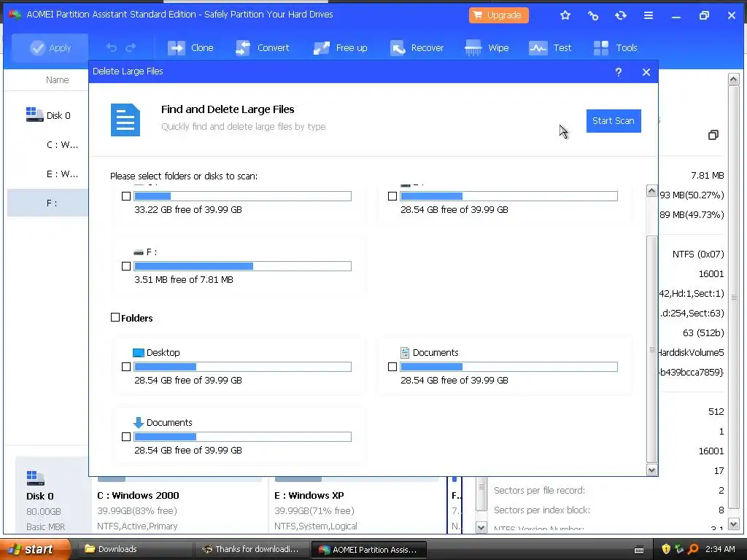Select Disk 0 in the disk list
The height and width of the screenshot is (560, 747).
pos(58,116)
